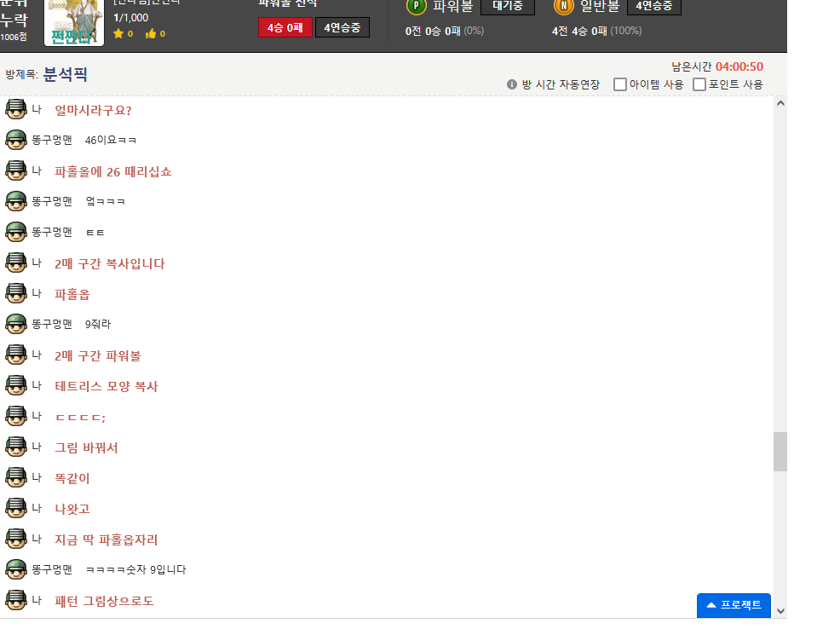Click username 똥구멍맨 beside 46이요ㅋㅋ
The height and width of the screenshot is (629, 840).
tap(52, 140)
